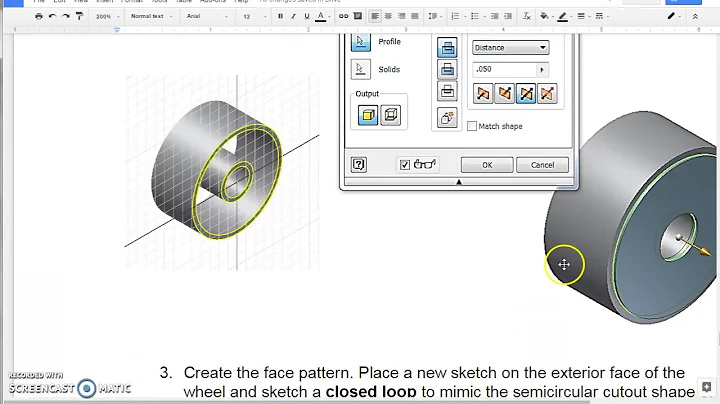Click the text "Create the face pattern."

(x=269, y=373)
